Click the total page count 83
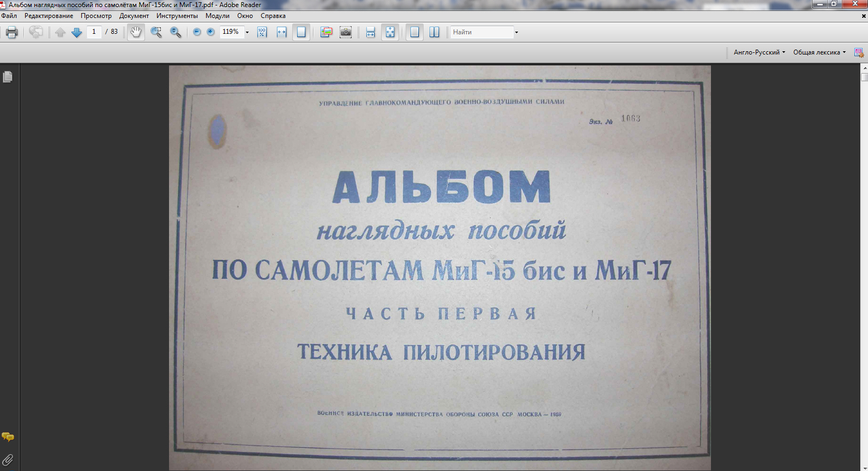This screenshot has width=868, height=471. pyautogui.click(x=114, y=32)
